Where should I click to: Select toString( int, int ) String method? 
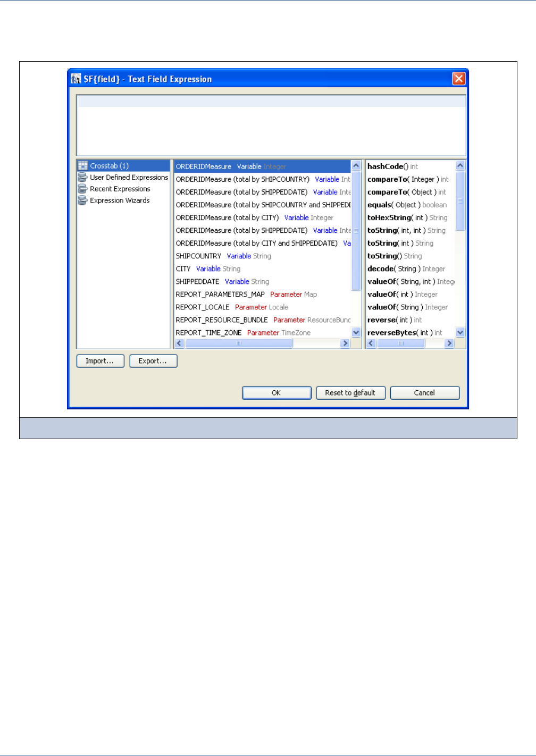[411, 230]
